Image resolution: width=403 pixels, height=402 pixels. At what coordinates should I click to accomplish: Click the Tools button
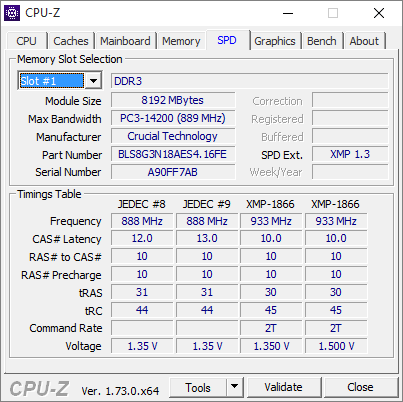pos(198,387)
